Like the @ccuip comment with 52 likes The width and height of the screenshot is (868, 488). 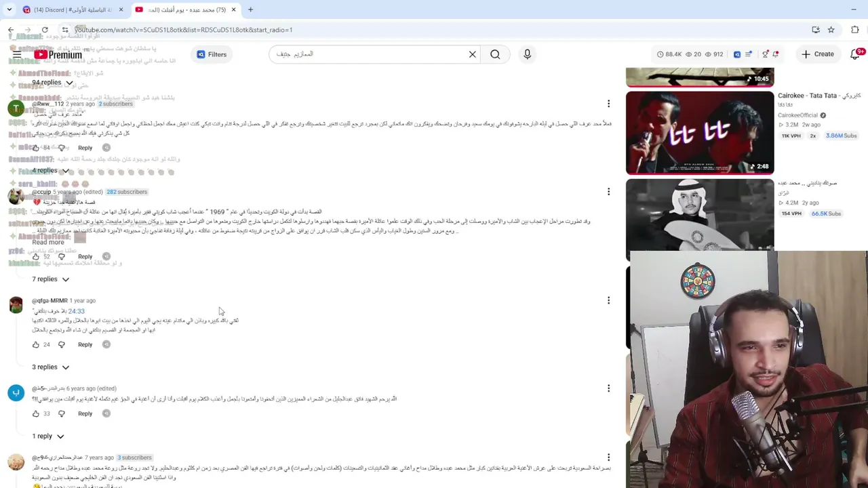tap(36, 257)
